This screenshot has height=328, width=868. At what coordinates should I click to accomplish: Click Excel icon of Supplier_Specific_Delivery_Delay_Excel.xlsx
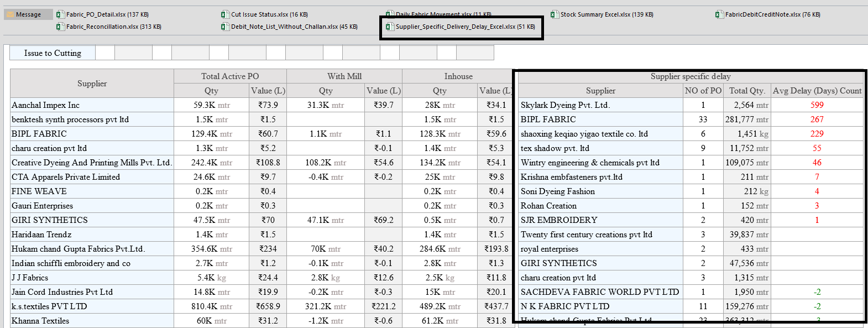(390, 27)
